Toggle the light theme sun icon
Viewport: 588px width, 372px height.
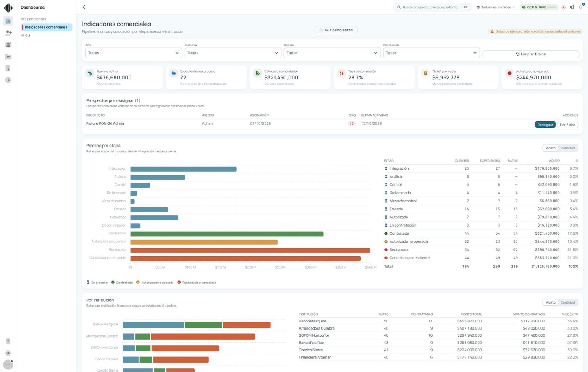(563, 7)
